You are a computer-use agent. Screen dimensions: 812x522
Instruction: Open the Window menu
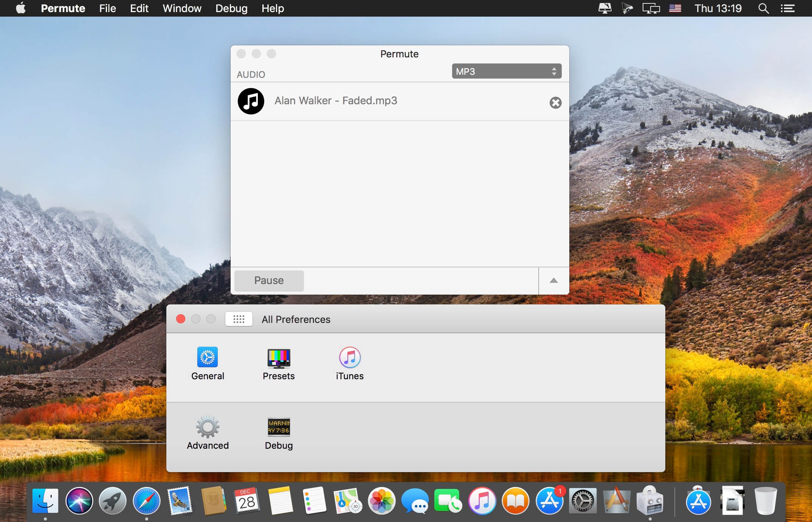[182, 8]
